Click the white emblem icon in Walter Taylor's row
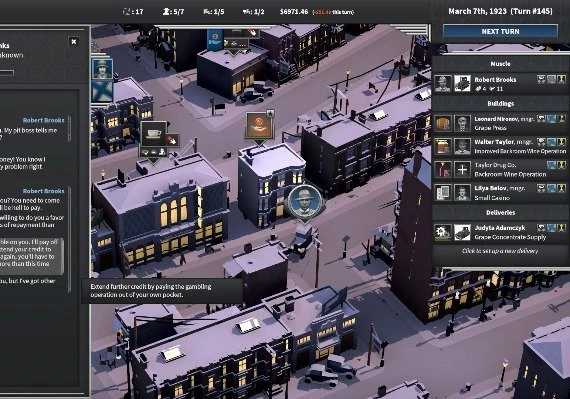 tap(542, 142)
